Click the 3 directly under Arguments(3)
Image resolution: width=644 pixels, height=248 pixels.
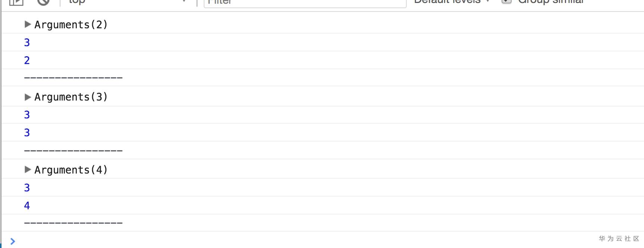tap(27, 115)
